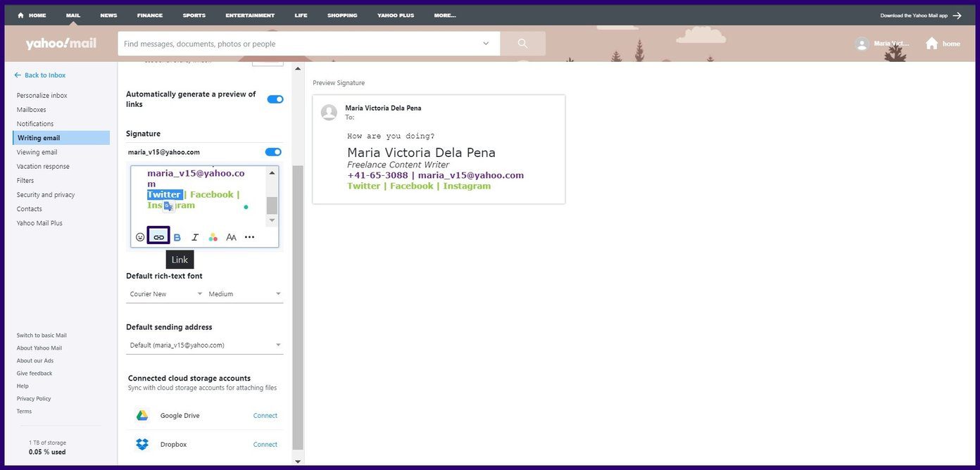
Task: Click Give feedback link
Action: pos(34,374)
